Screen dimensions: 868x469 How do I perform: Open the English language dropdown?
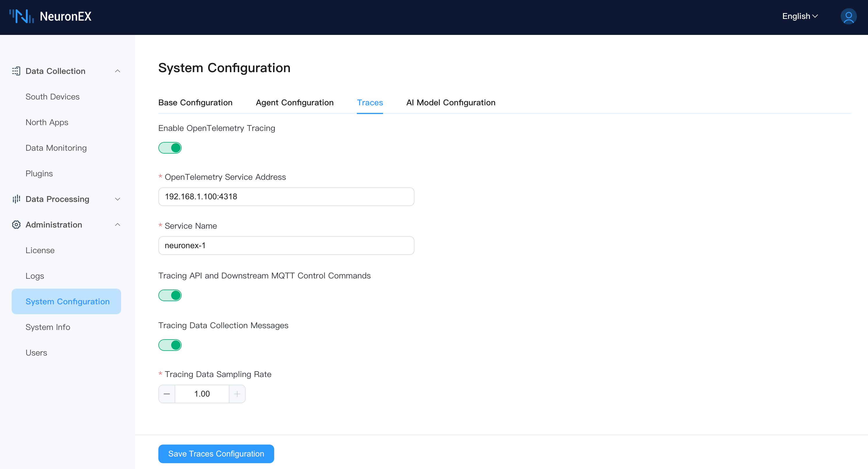click(x=800, y=16)
